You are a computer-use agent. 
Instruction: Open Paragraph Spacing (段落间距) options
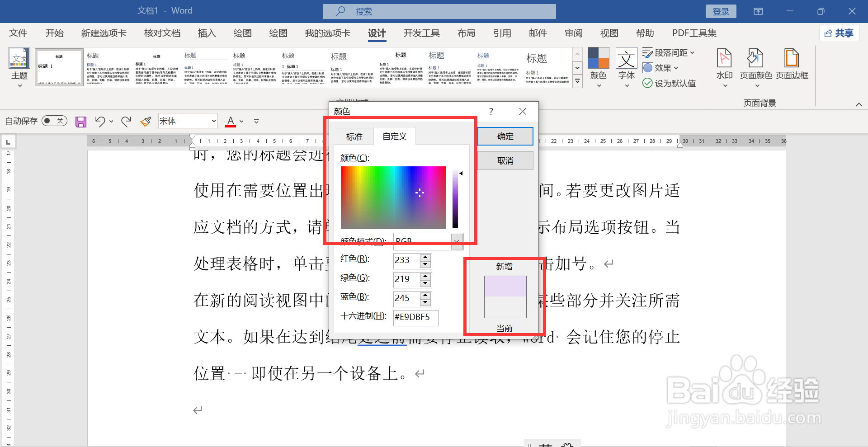click(669, 53)
